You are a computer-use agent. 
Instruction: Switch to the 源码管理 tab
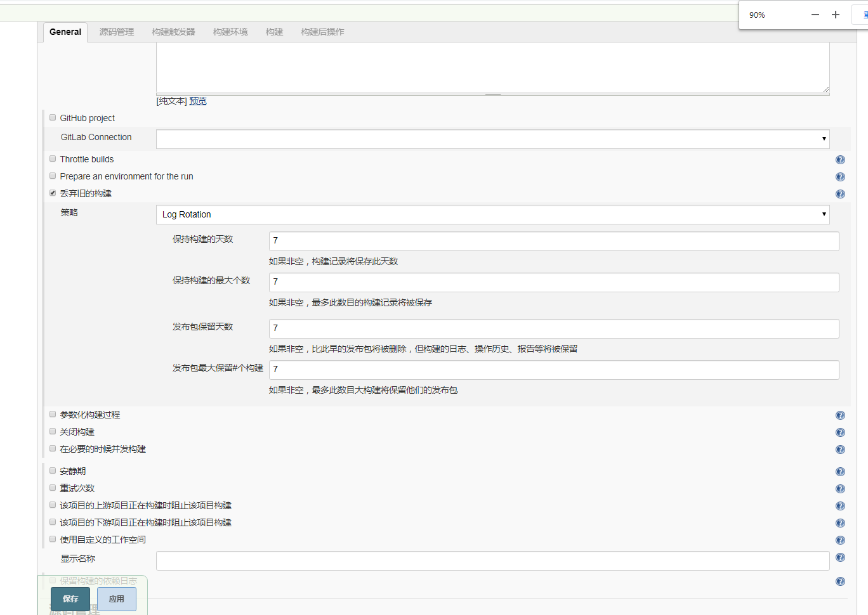click(116, 32)
